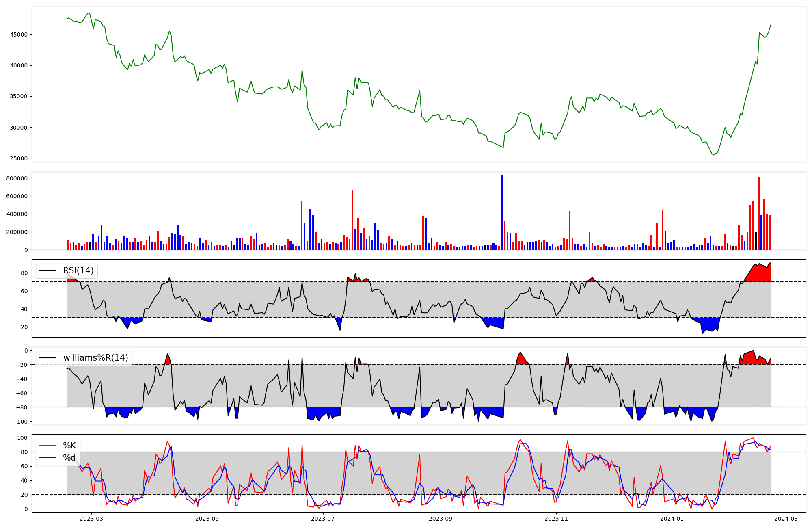812x528 pixels.
Task: Click the RSI(14) legend label
Action: [78, 270]
